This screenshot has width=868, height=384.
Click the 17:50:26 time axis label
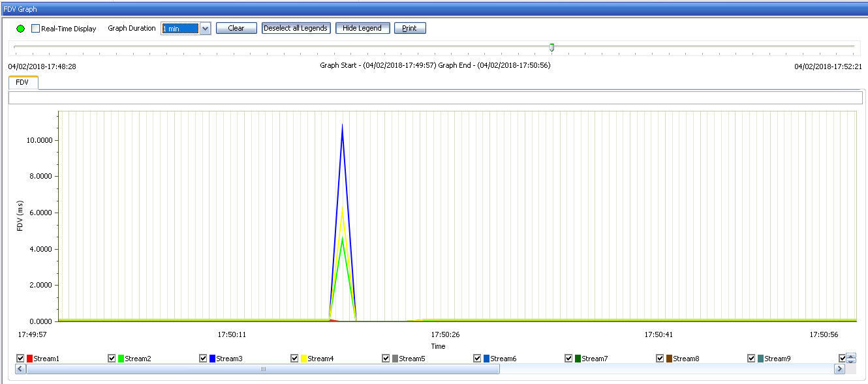pyautogui.click(x=445, y=334)
